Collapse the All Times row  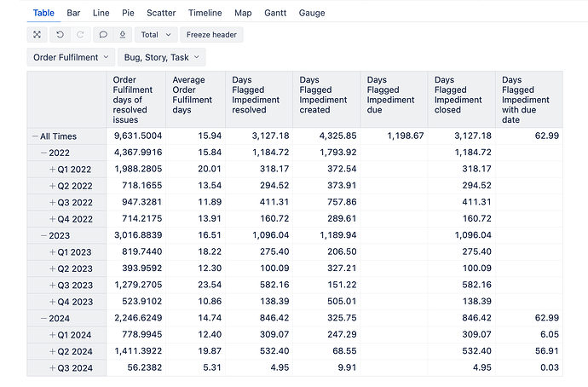[x=35, y=136]
